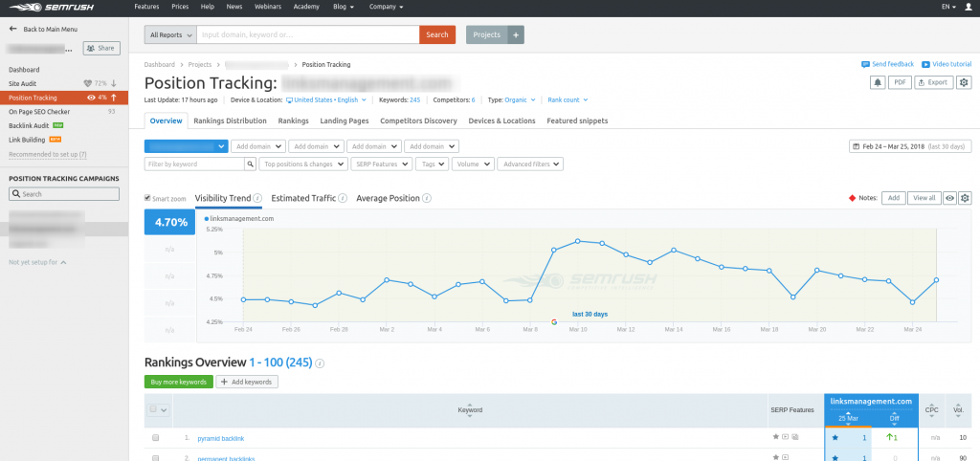Click the star SERP feature icon for pyramid backlink
Viewport: 980px width, 461px height.
775,437
